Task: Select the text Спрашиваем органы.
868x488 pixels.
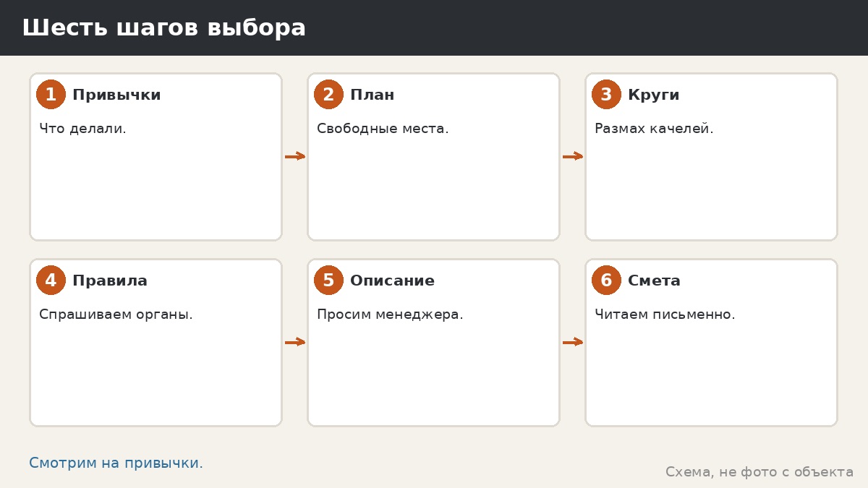Action: [116, 314]
